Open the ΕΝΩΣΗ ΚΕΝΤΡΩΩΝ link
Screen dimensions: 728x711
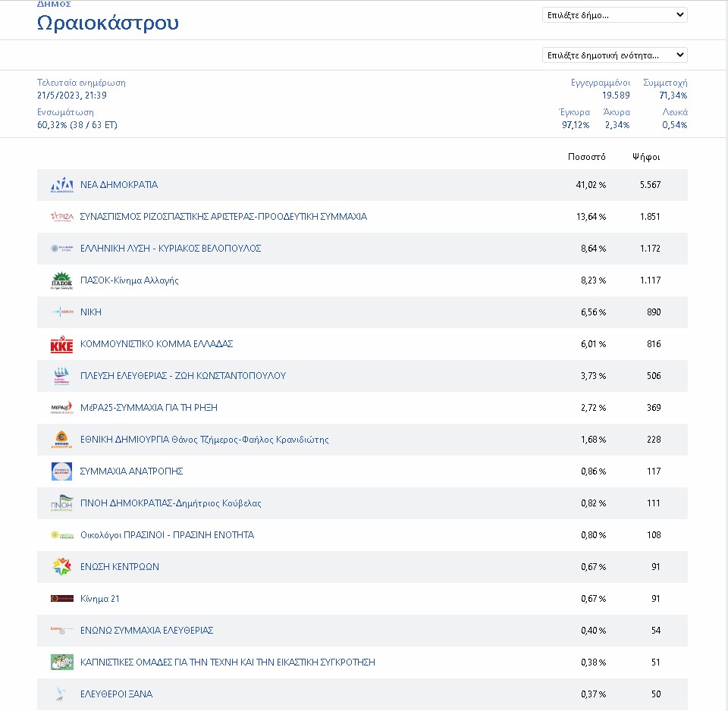click(119, 567)
